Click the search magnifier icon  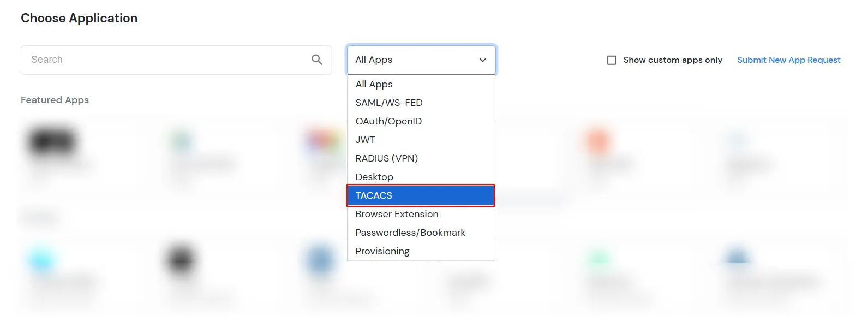click(317, 60)
